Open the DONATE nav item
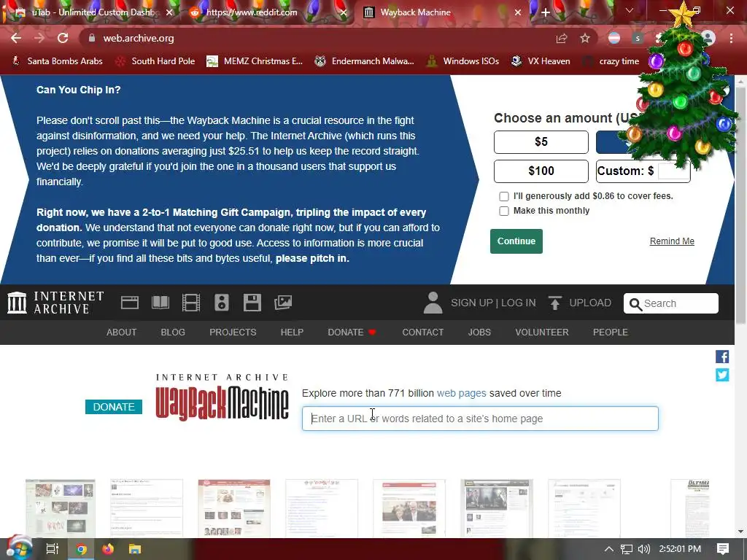 (352, 332)
